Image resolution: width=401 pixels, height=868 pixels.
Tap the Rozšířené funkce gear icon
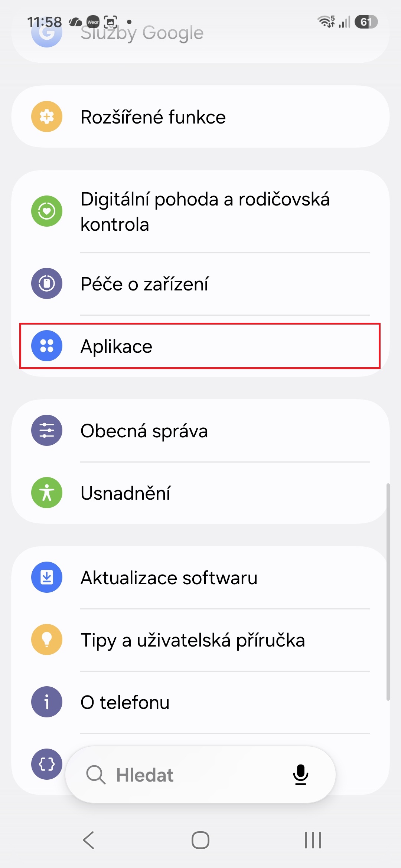click(x=47, y=116)
